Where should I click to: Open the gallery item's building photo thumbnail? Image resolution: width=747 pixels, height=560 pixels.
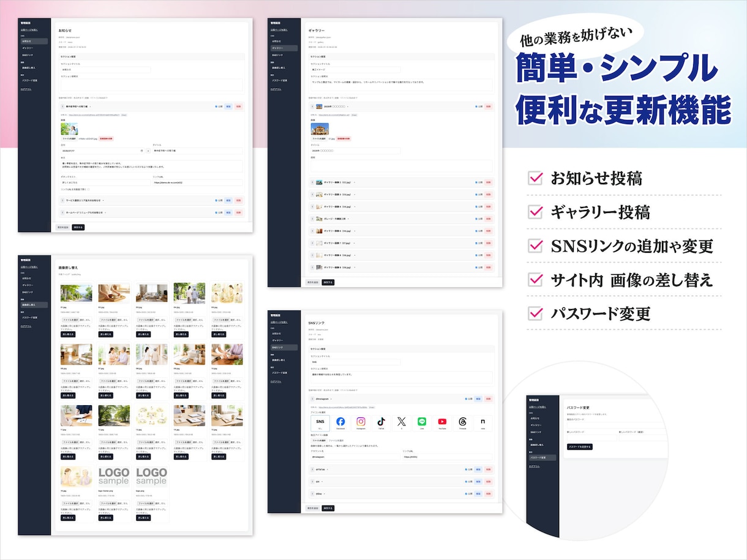click(320, 129)
